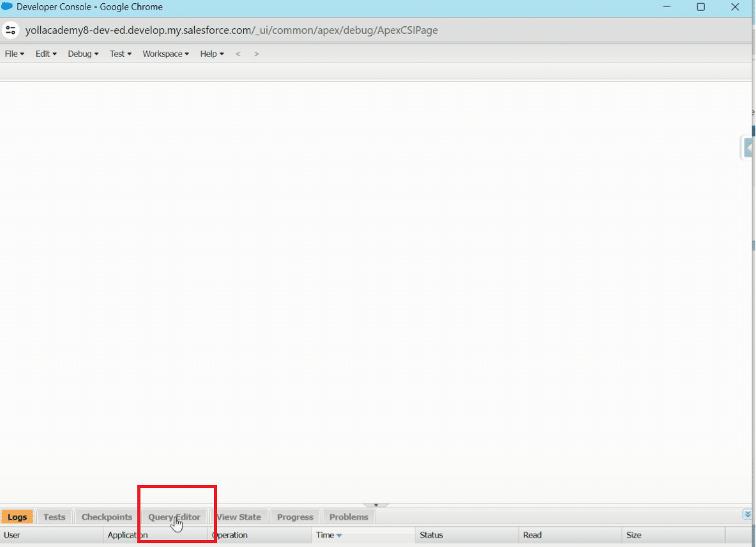Click the back navigation arrow

(x=238, y=54)
